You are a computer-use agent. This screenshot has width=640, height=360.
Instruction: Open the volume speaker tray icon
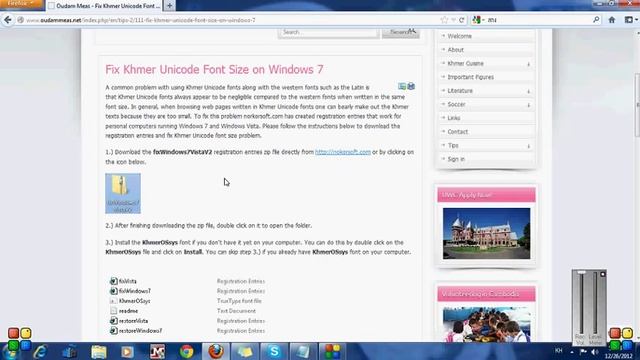pyautogui.click(x=595, y=351)
